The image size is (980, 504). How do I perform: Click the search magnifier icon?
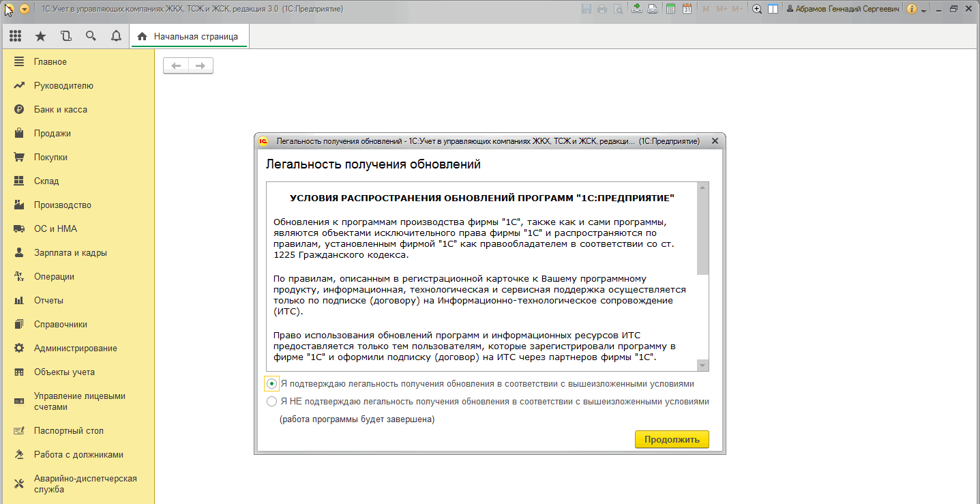91,36
